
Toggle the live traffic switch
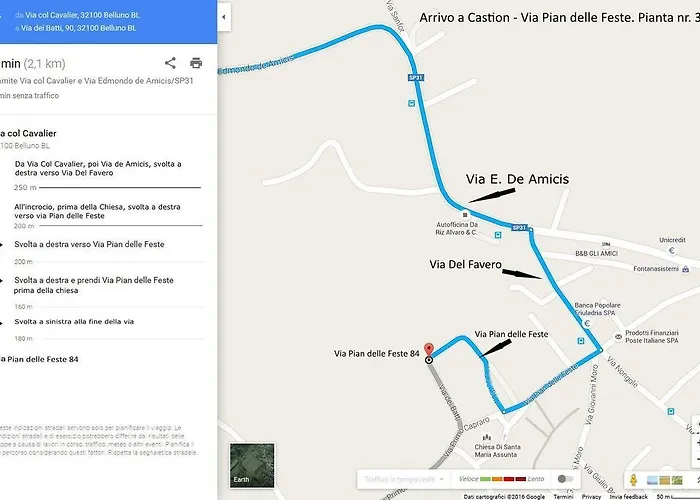(565, 479)
